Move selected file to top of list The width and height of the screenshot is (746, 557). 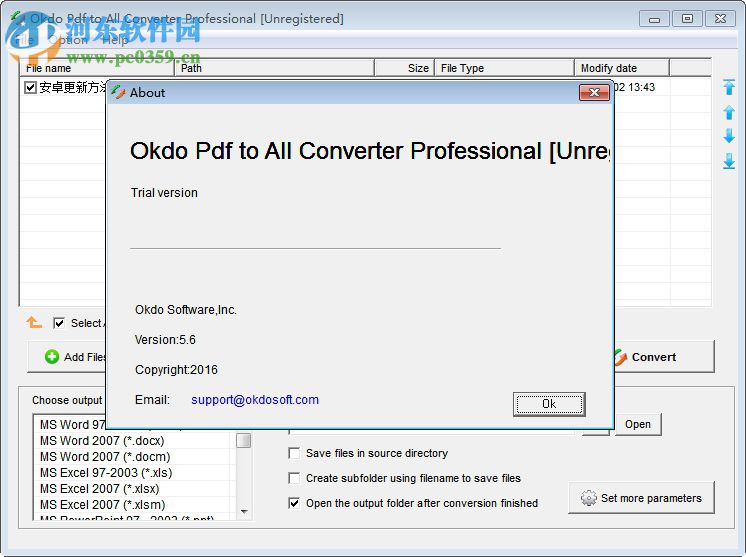[729, 87]
